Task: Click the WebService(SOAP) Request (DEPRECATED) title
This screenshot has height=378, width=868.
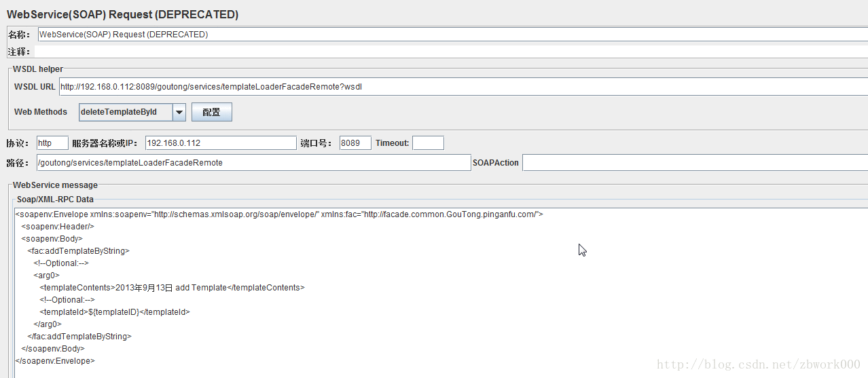Action: click(x=122, y=14)
